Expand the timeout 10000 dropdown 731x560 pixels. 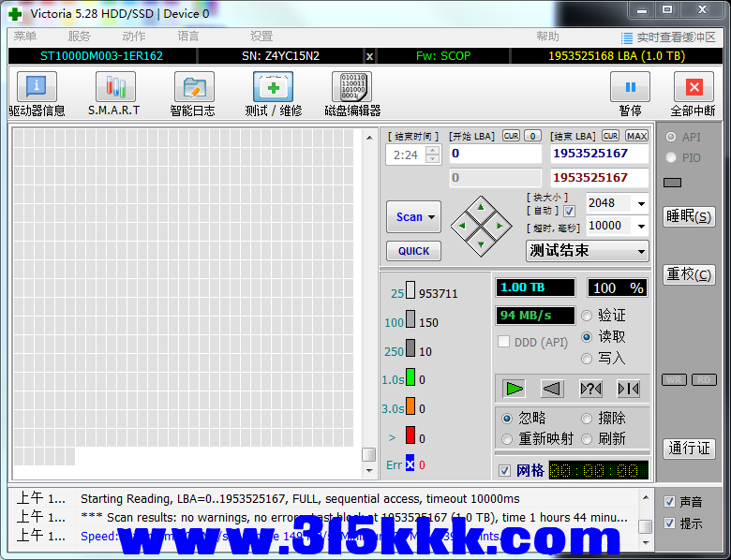[641, 227]
